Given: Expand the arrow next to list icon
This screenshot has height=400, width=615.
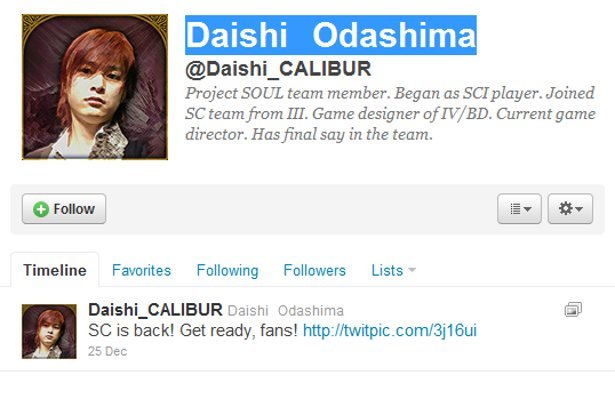Looking at the screenshot, I should click(528, 209).
